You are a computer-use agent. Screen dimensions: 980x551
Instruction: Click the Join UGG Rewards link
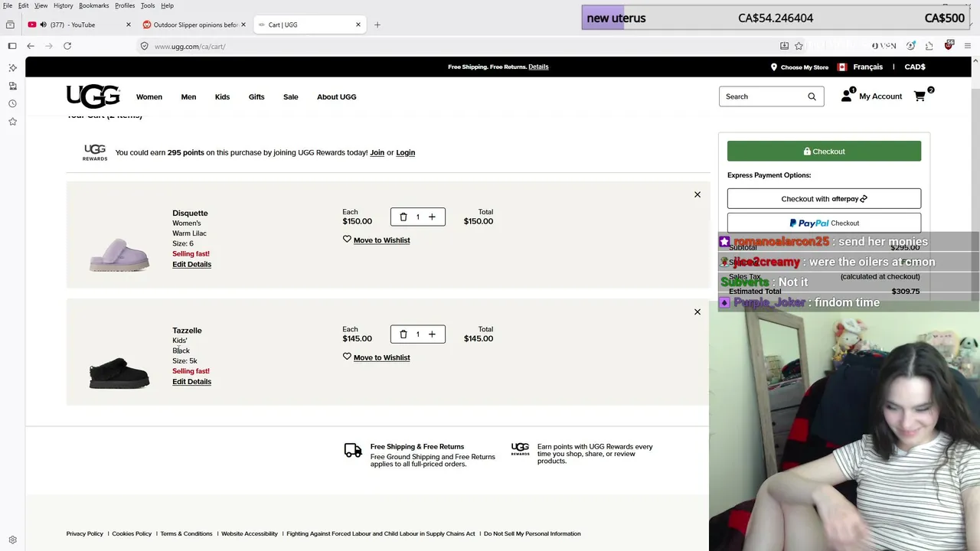click(x=377, y=152)
